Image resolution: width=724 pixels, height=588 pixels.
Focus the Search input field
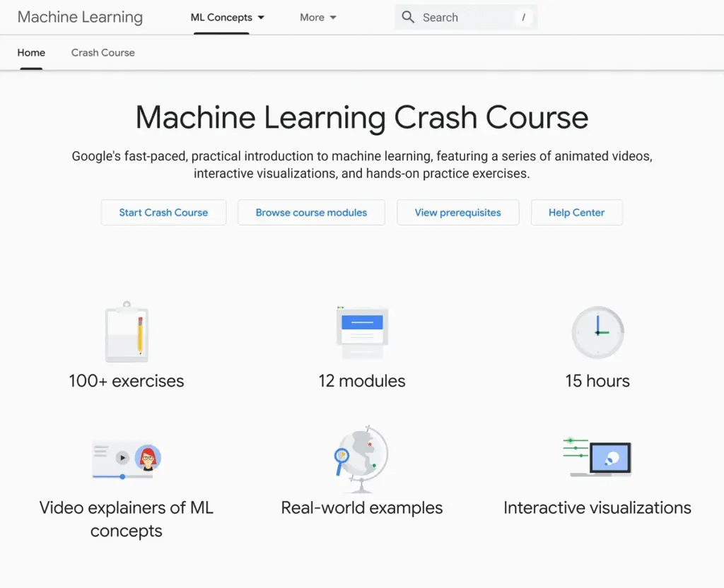[466, 18]
